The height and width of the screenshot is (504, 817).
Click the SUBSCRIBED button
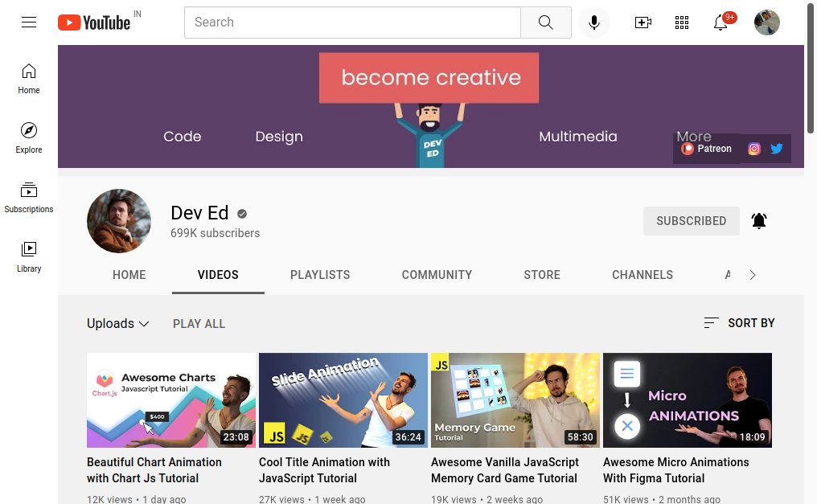pos(691,221)
